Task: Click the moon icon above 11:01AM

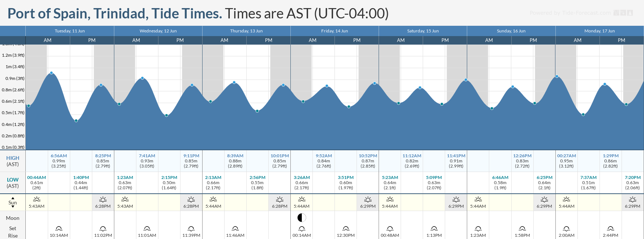Action: click(147, 229)
